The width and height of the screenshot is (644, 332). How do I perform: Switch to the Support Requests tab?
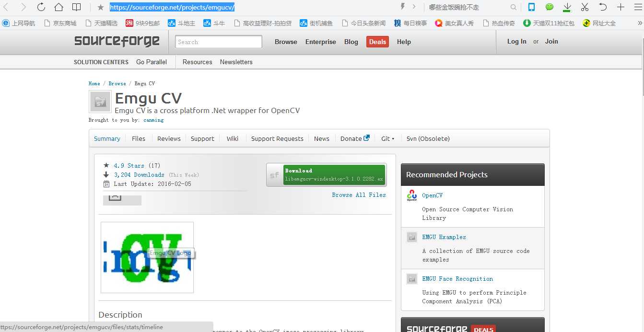(x=277, y=138)
